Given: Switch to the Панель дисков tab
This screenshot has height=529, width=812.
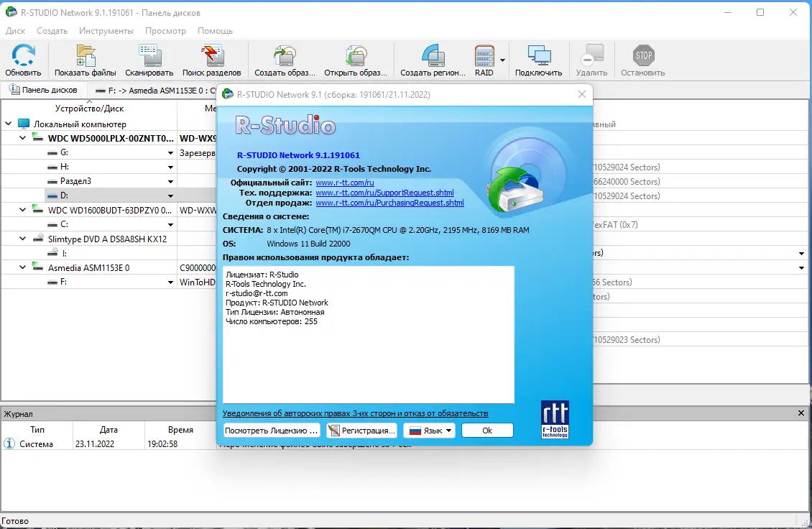Looking at the screenshot, I should click(45, 89).
